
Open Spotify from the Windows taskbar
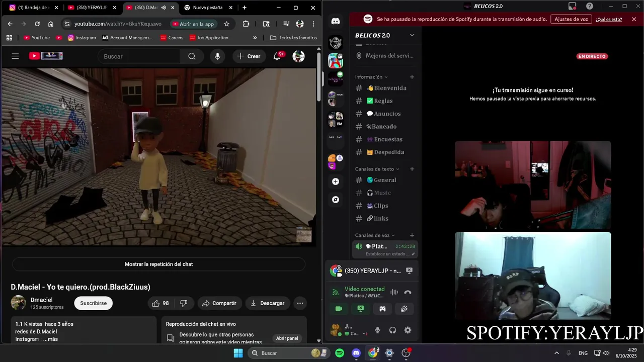pyautogui.click(x=340, y=353)
